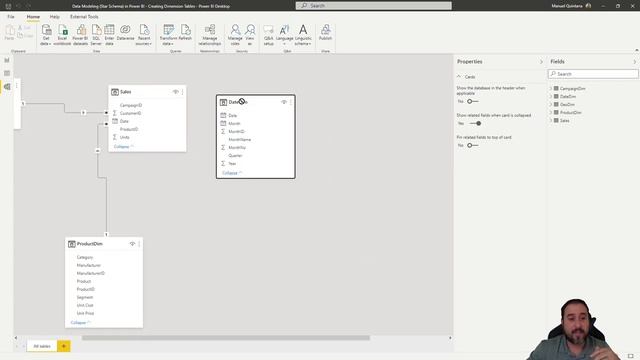Open more options for DateDim card
Image resolution: width=640 pixels, height=360 pixels.
[291, 102]
